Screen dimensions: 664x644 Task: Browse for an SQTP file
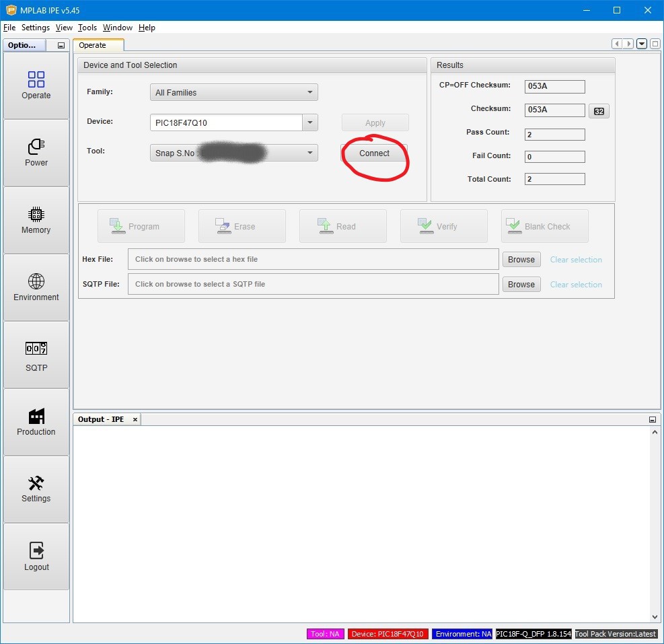pyautogui.click(x=521, y=284)
